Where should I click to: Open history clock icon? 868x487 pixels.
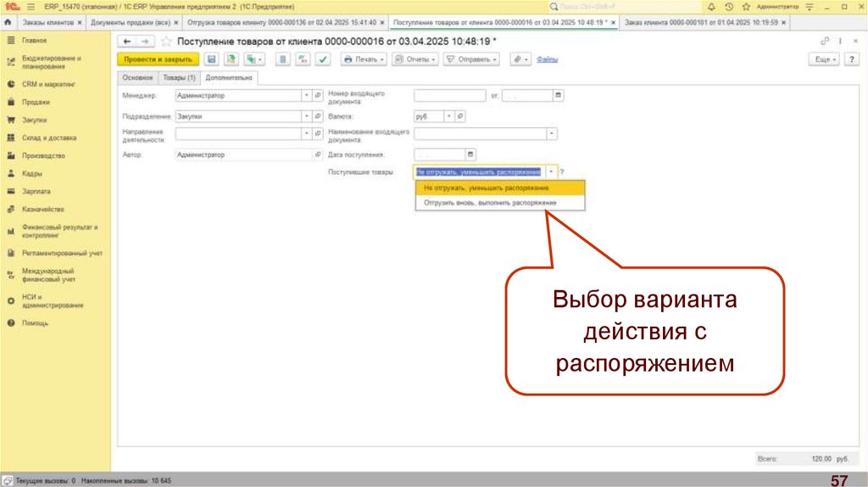click(729, 7)
